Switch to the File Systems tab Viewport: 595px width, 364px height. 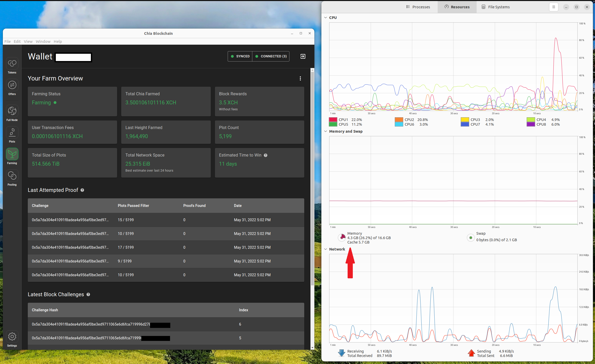click(496, 7)
